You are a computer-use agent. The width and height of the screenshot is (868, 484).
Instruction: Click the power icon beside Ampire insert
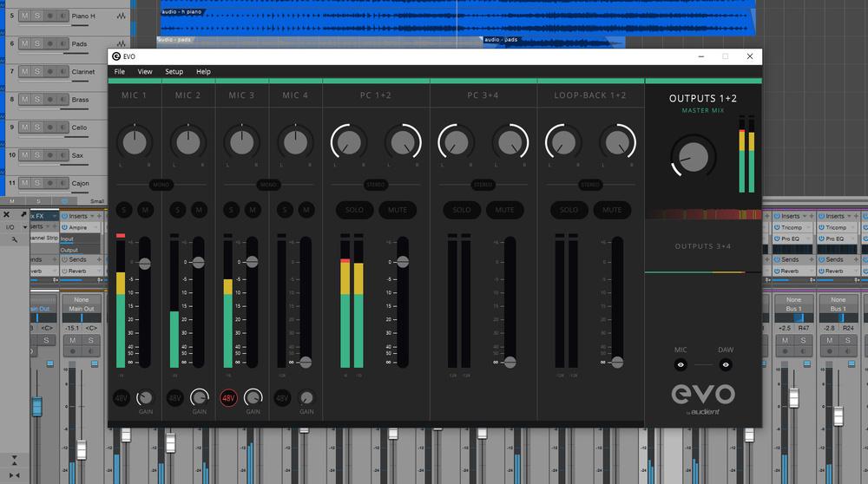point(65,227)
